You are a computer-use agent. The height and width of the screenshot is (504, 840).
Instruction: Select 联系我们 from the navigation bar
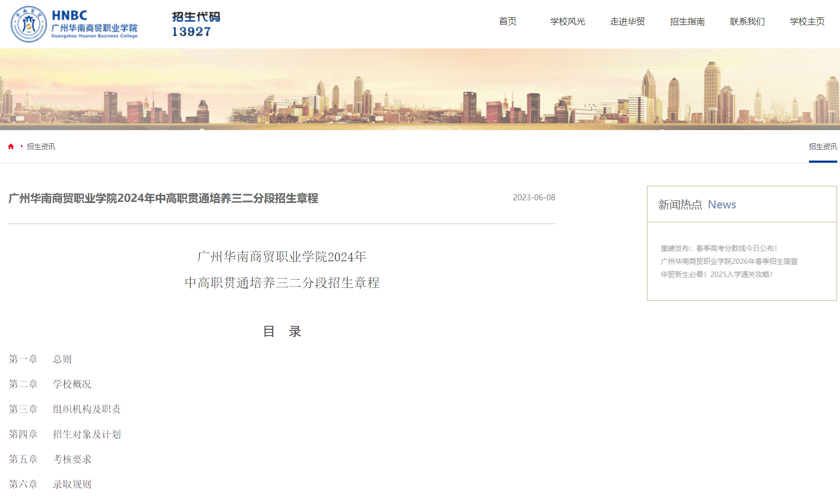(747, 22)
